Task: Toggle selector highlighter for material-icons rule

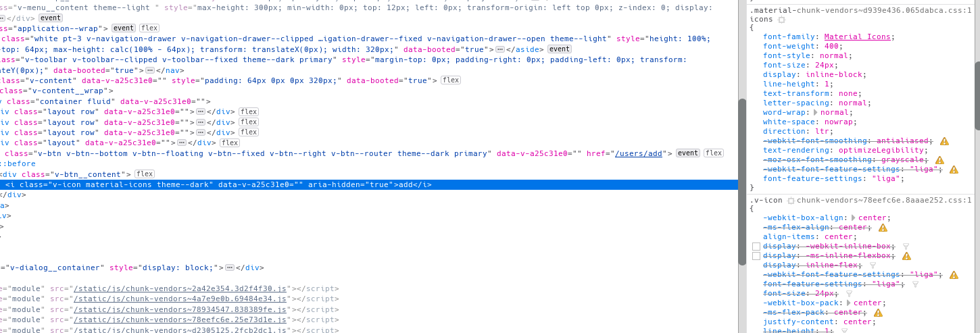Action: tap(782, 20)
